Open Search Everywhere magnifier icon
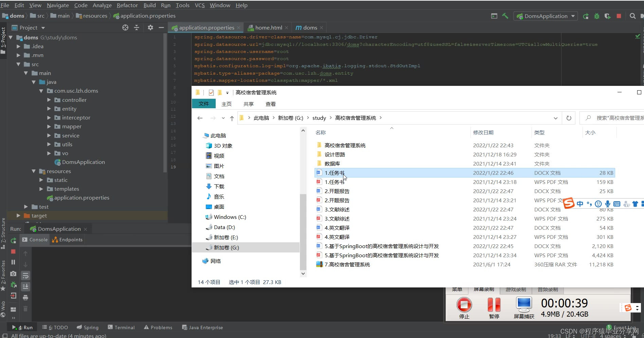The image size is (644, 338). coord(632,16)
